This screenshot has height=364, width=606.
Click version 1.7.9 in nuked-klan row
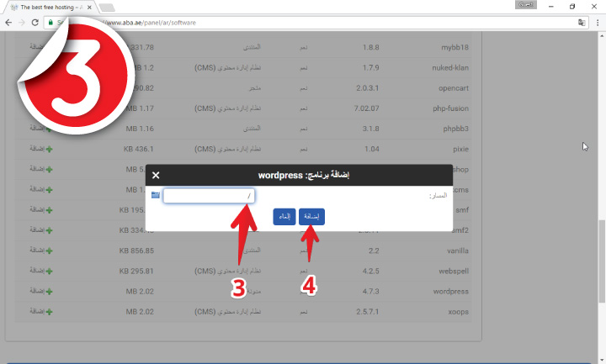tap(370, 67)
